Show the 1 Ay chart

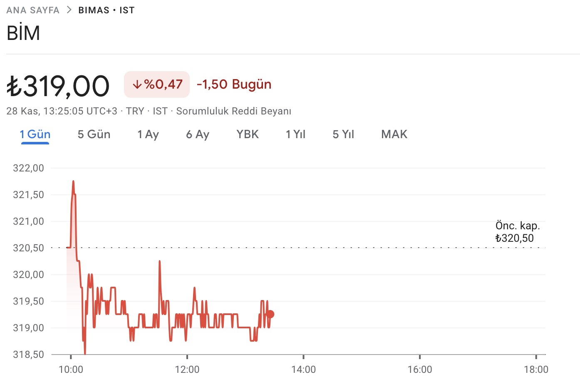tap(148, 134)
